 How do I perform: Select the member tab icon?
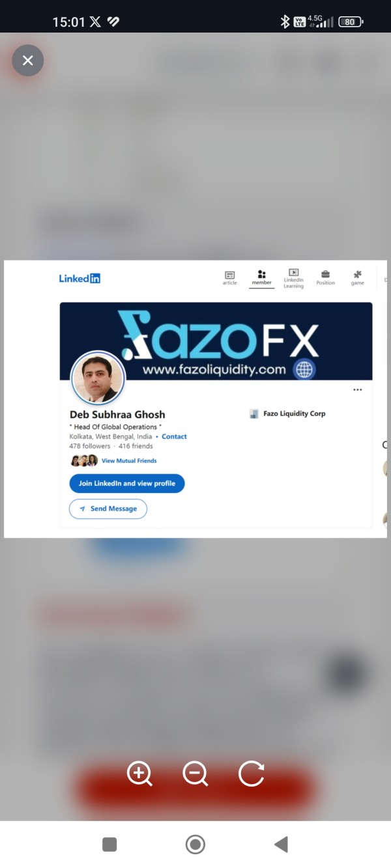[x=261, y=278]
